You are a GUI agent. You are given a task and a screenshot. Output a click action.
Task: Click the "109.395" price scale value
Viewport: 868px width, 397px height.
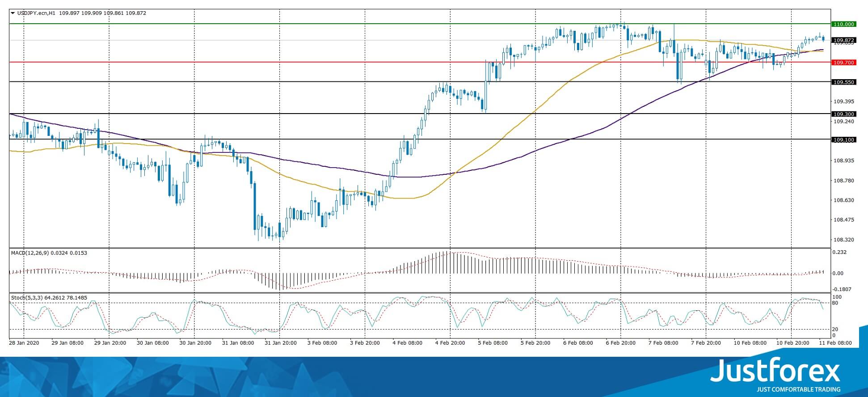[843, 101]
